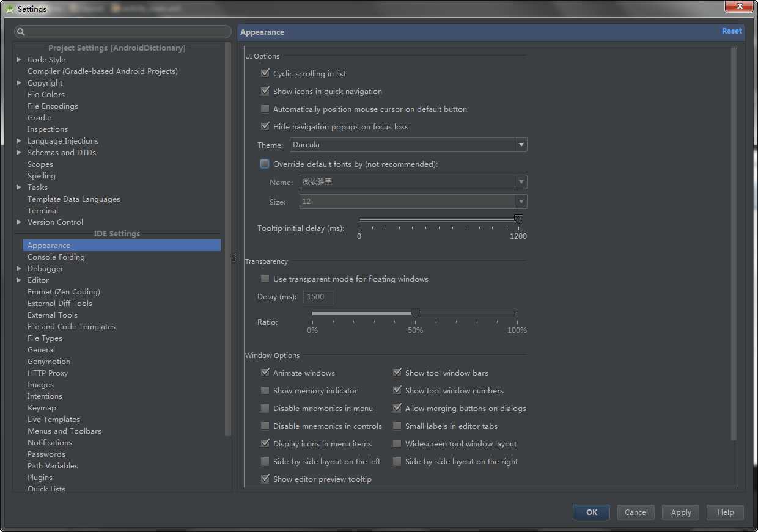Viewport: 758px width, 532px height.
Task: Click the search magnifier icon
Action: click(x=21, y=32)
